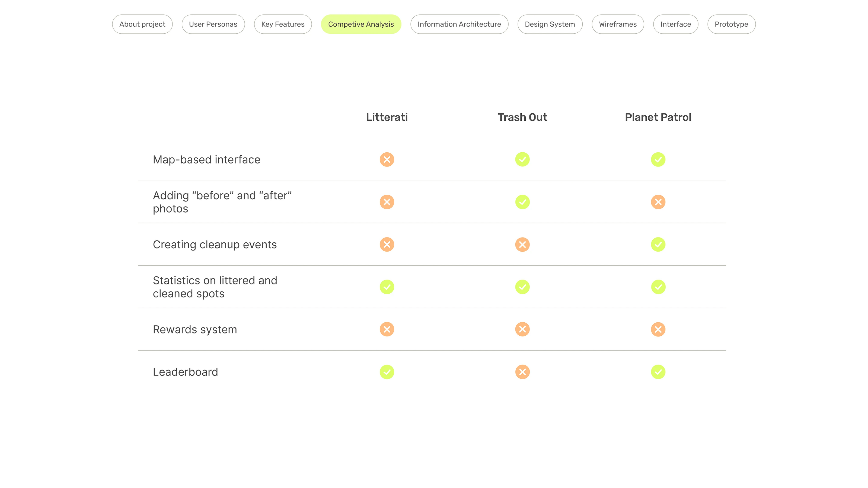Image resolution: width=868 pixels, height=488 pixels.
Task: Click Litterati's checkmark for Statistics row
Action: tap(387, 287)
